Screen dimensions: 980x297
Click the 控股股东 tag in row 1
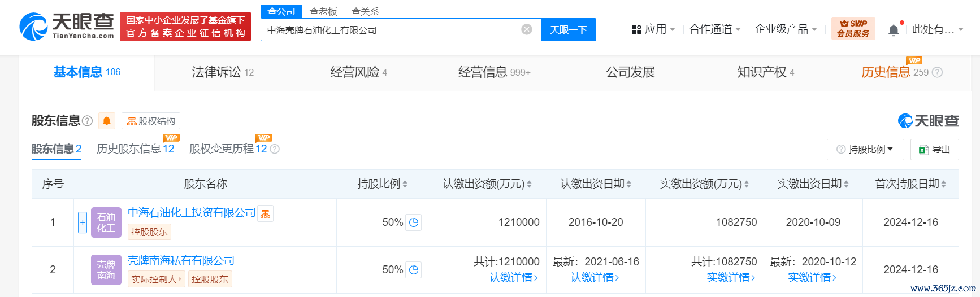(149, 232)
